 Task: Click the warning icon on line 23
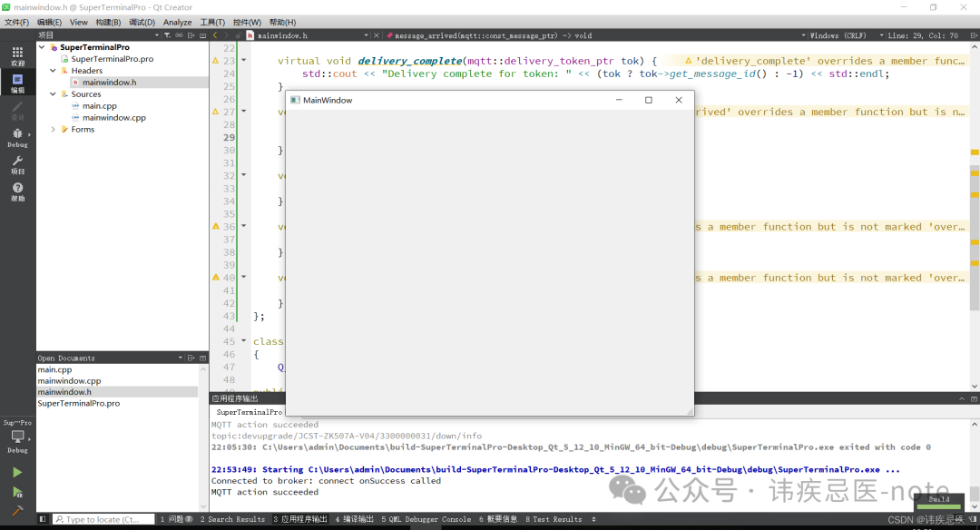(x=216, y=61)
